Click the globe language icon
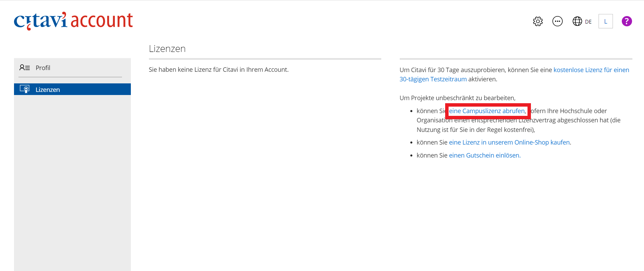The image size is (644, 271). (x=577, y=21)
